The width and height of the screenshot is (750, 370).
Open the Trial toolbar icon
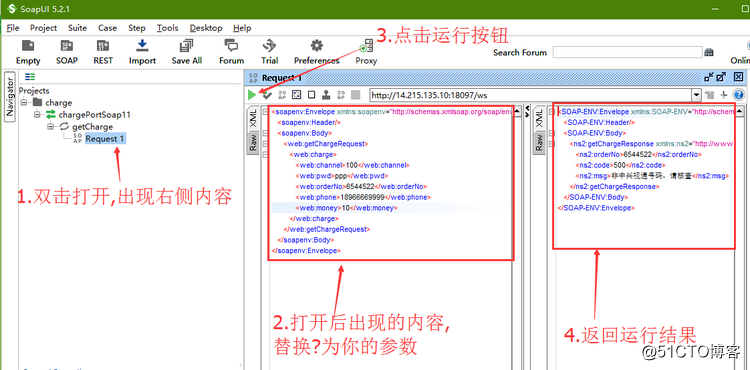(269, 52)
